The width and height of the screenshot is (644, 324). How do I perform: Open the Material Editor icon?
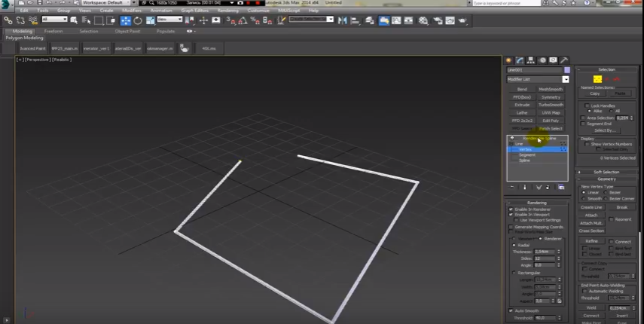pos(423,20)
